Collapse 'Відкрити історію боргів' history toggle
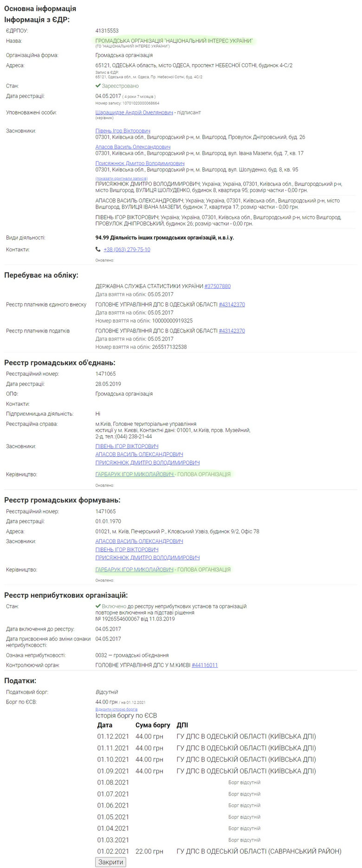This screenshot has height=868, width=362. coord(116,709)
